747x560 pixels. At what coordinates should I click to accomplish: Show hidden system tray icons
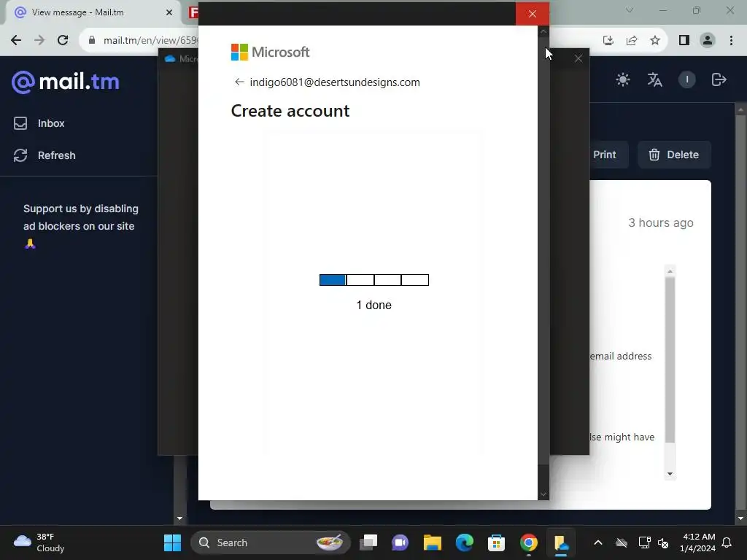pos(598,542)
